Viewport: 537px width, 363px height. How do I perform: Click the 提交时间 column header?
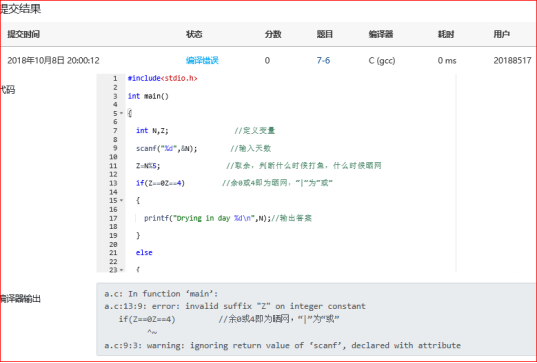pyautogui.click(x=24, y=34)
